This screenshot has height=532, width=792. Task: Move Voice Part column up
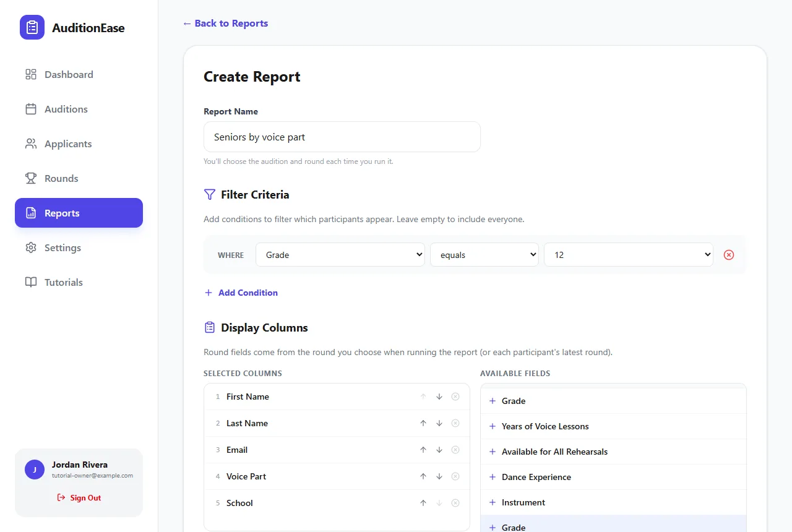423,476
